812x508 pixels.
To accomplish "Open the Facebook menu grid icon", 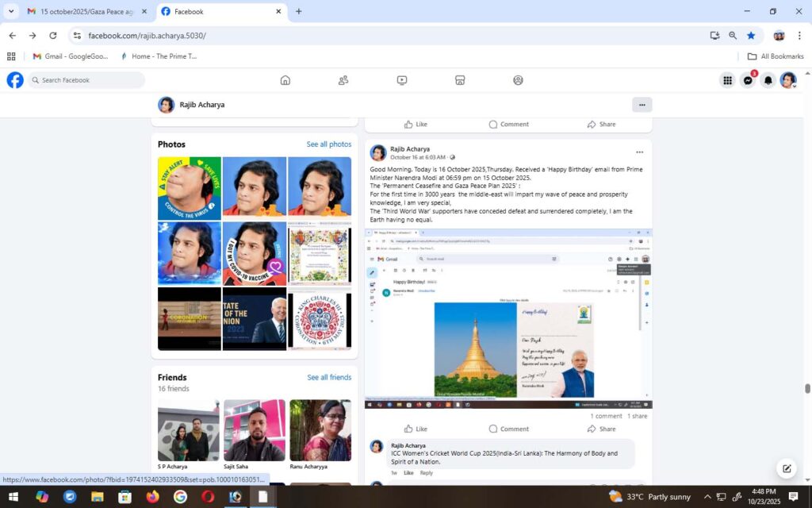I will tap(727, 80).
